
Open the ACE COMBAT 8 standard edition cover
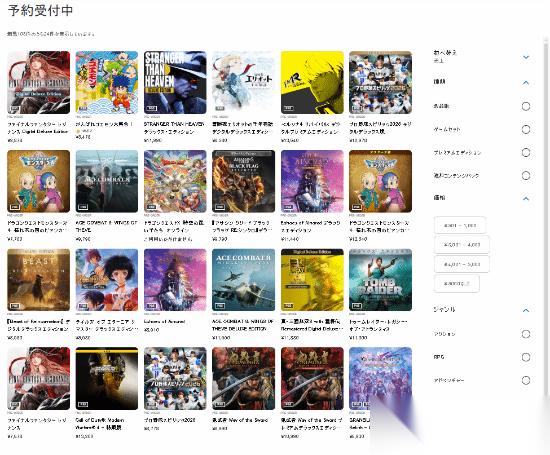click(x=107, y=181)
